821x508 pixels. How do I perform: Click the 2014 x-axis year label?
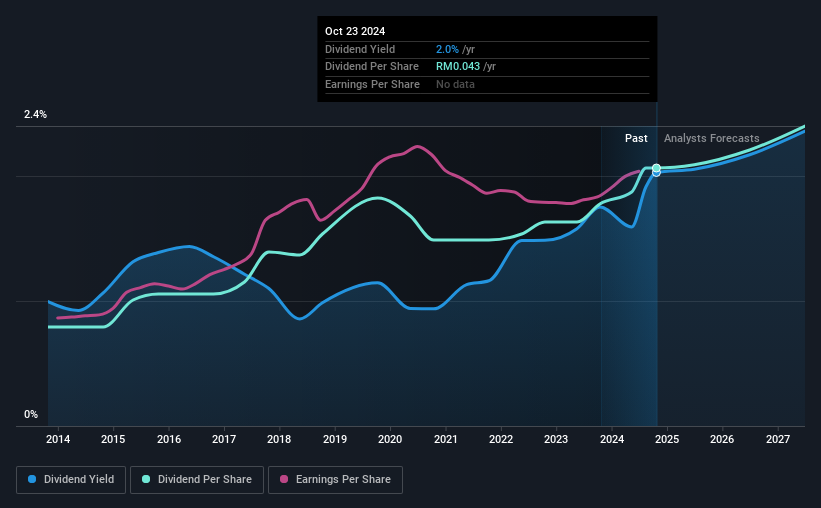point(58,439)
